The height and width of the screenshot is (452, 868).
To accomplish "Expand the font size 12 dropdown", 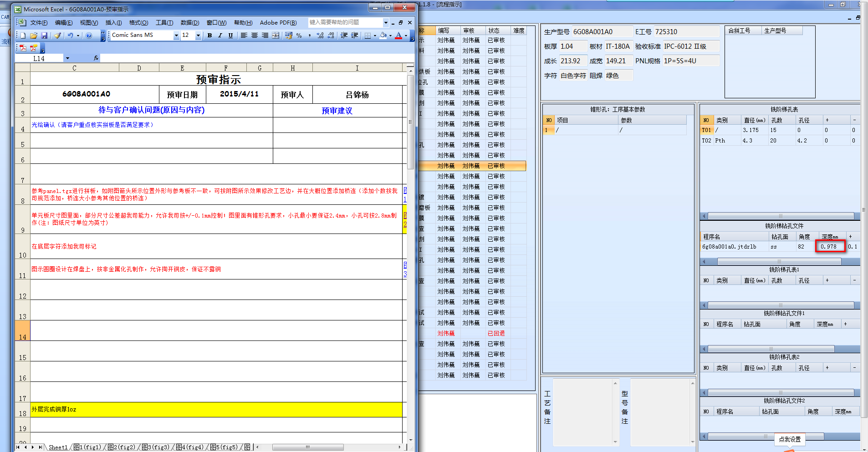I will (198, 36).
